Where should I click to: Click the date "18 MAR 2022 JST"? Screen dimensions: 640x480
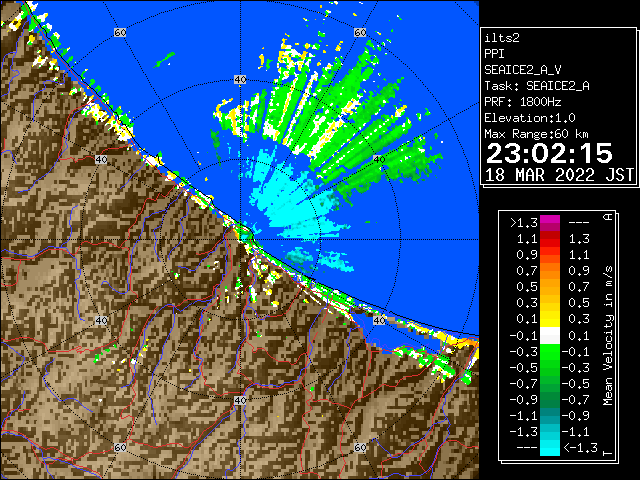[559, 175]
